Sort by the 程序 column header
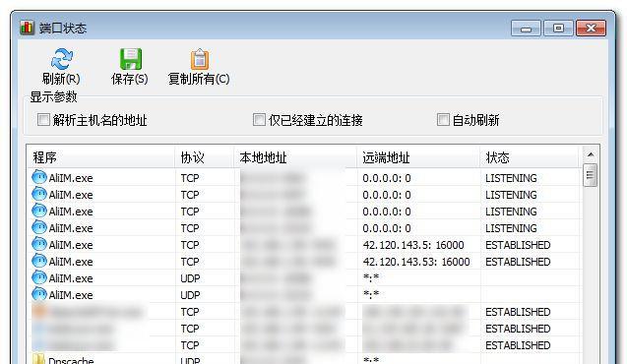The width and height of the screenshot is (627, 364). click(101, 157)
